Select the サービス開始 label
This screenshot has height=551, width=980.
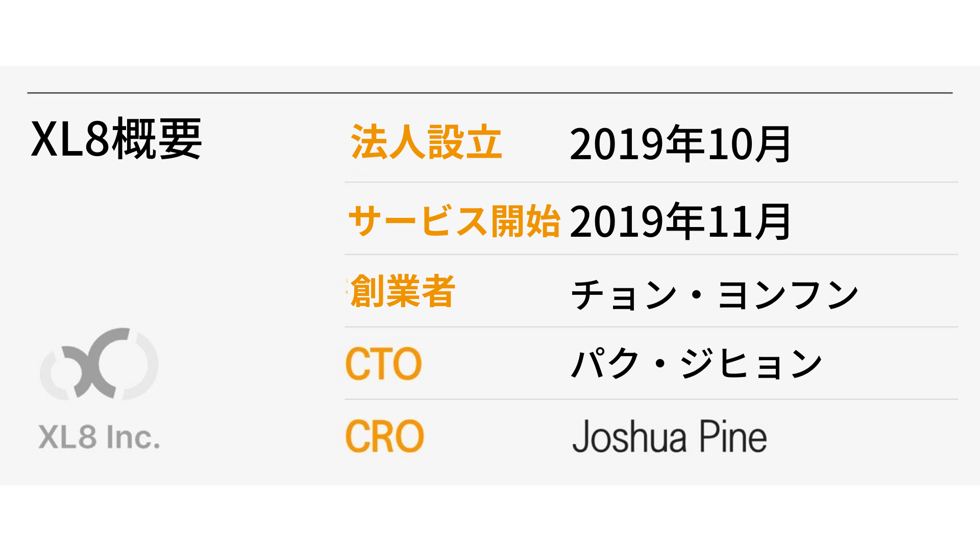coord(454,221)
